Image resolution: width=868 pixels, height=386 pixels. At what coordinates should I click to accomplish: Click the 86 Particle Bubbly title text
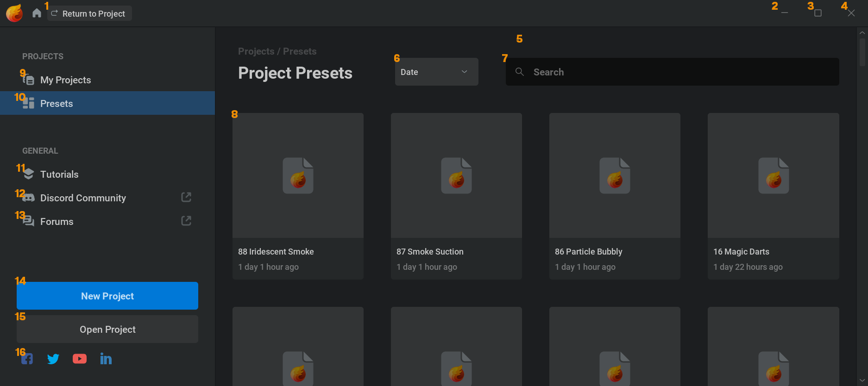[x=589, y=252]
